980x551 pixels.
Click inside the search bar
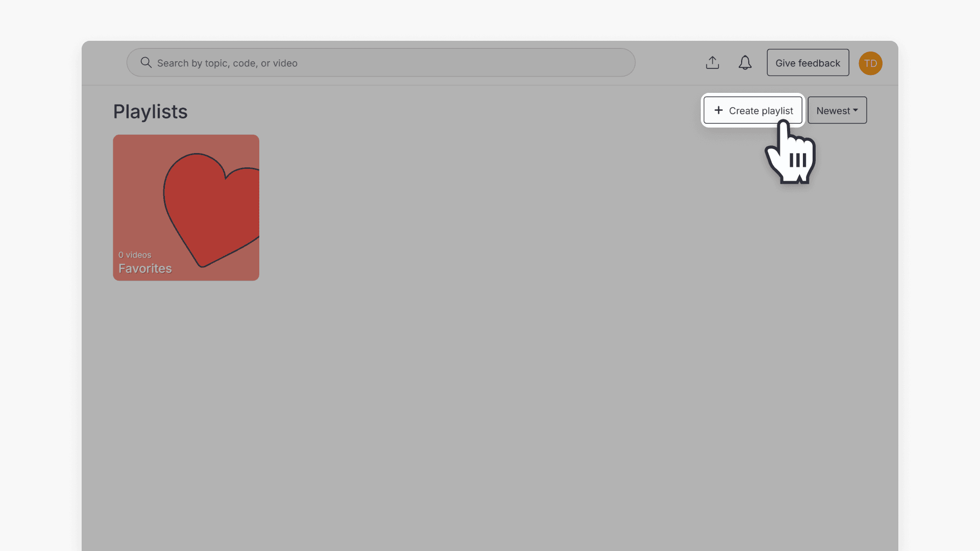380,62
